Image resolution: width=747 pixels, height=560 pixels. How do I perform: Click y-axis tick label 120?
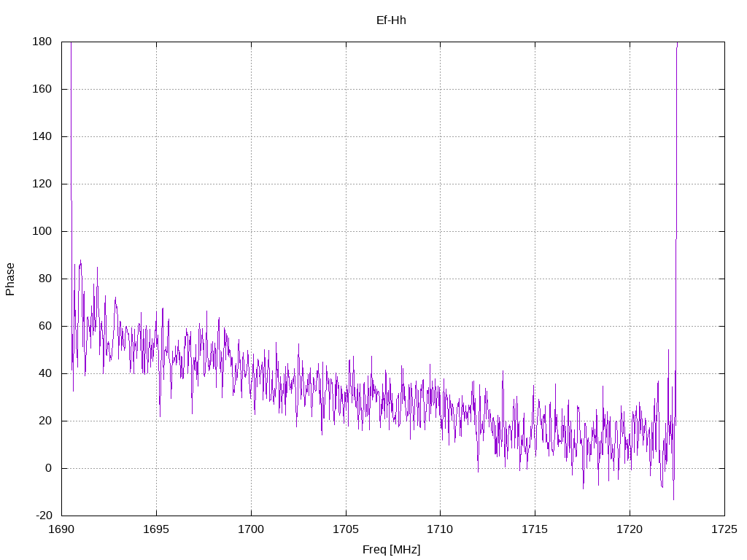coord(42,184)
